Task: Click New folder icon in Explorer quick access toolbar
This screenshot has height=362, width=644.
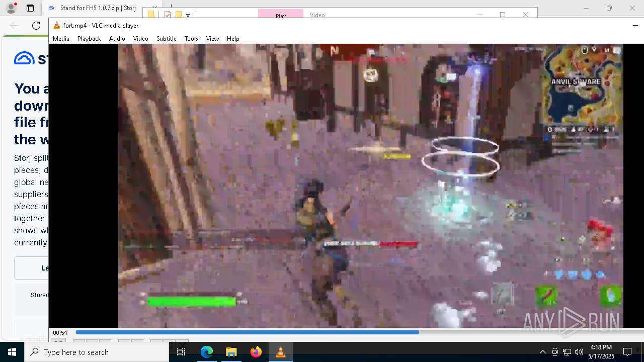Action: (x=178, y=15)
